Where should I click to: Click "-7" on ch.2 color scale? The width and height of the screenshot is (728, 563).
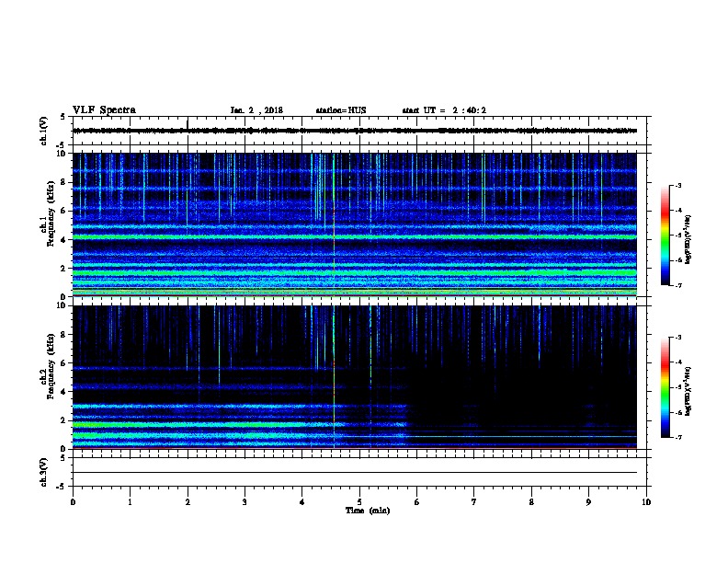[678, 437]
